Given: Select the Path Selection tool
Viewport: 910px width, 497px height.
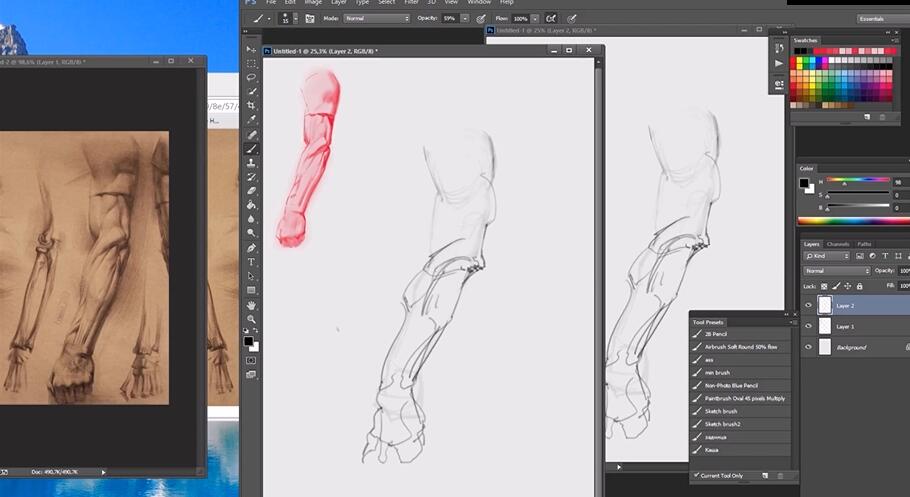Looking at the screenshot, I should click(251, 276).
